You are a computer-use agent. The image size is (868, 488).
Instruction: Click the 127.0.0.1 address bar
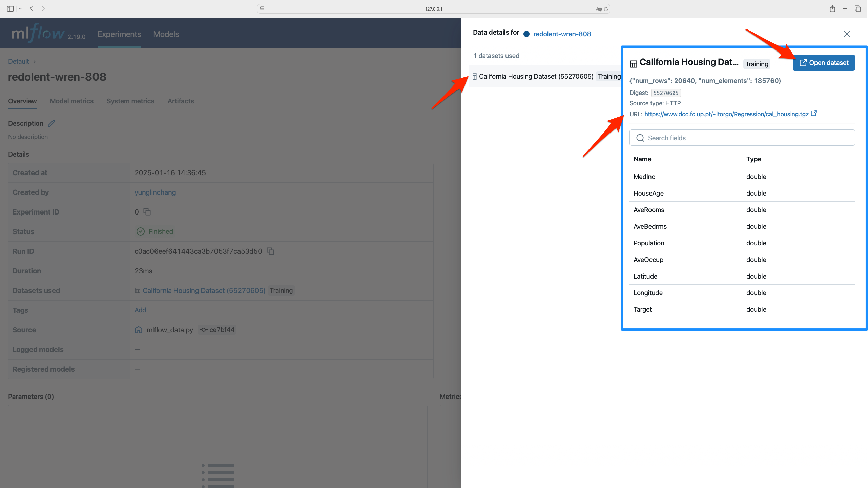(434, 9)
